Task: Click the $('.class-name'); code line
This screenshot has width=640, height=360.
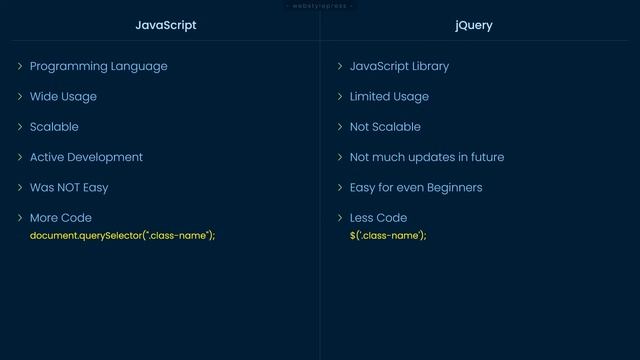Action: point(388,236)
